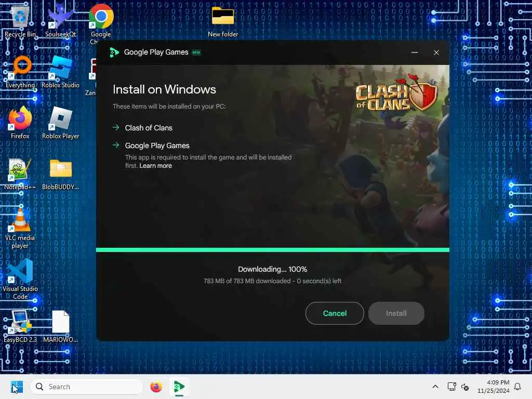The image size is (532, 399).
Task: Open the Everything search shortcut
Action: [x=20, y=71]
